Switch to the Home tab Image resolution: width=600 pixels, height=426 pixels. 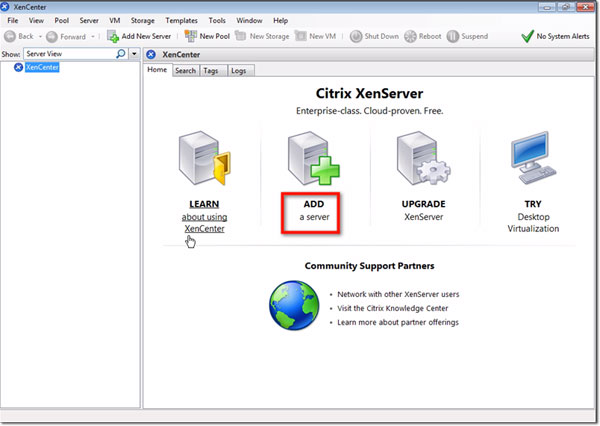[157, 70]
